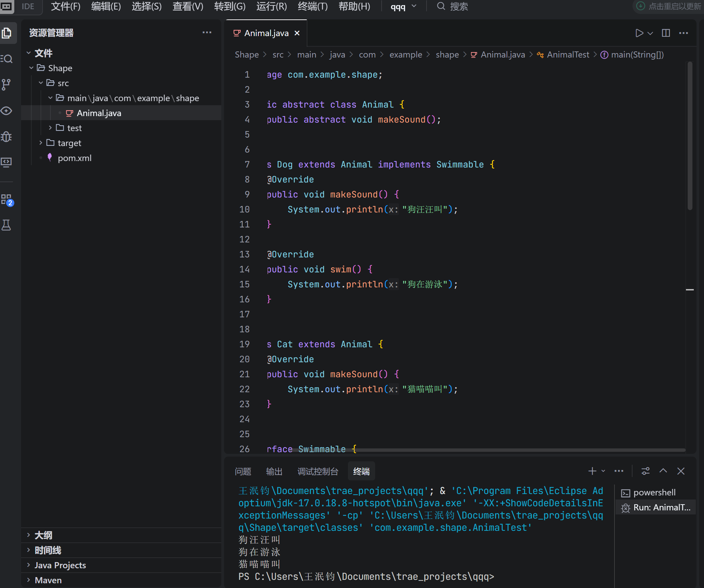Viewport: 704px width, 588px height.
Task: Open the 终端(T) menu
Action: pyautogui.click(x=312, y=6)
